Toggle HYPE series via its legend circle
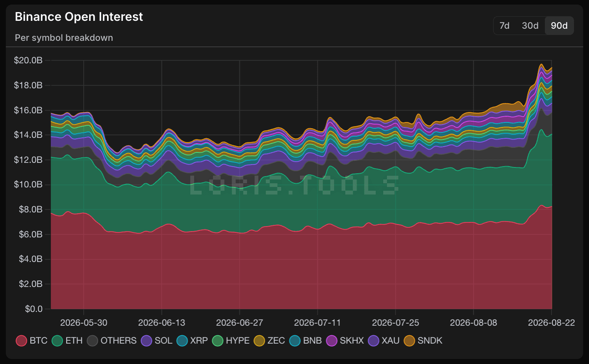 click(x=217, y=341)
